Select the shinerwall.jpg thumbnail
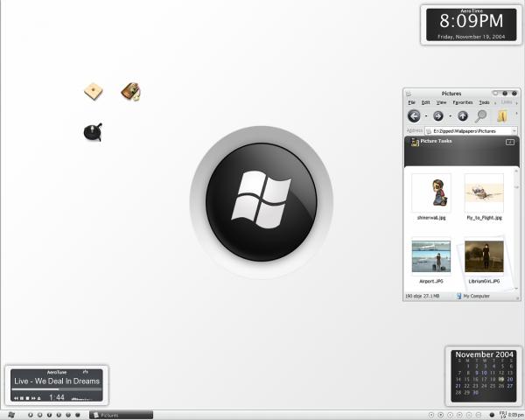Screen dimensions: 525x420 [x=431, y=192]
